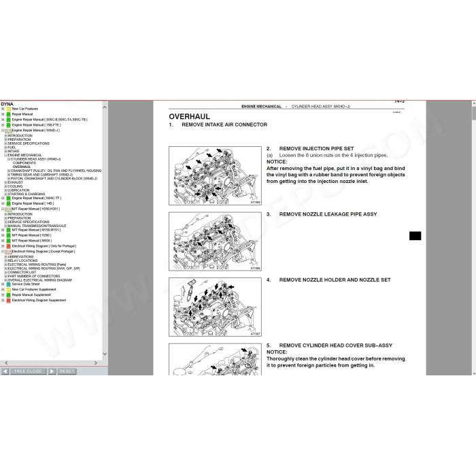Screen dimensions: 476x476
Task: Click the green icon for M/T Repair Manual H260
Action: click(x=8, y=235)
